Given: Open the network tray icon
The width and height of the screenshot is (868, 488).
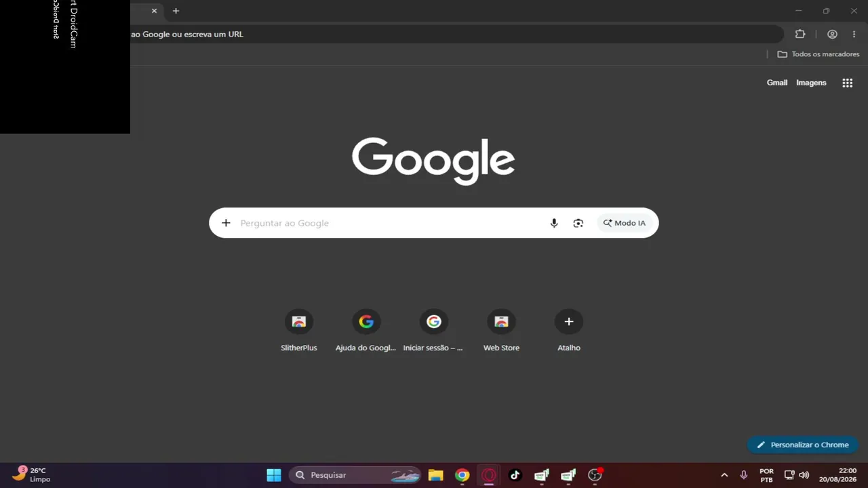Looking at the screenshot, I should (x=789, y=475).
